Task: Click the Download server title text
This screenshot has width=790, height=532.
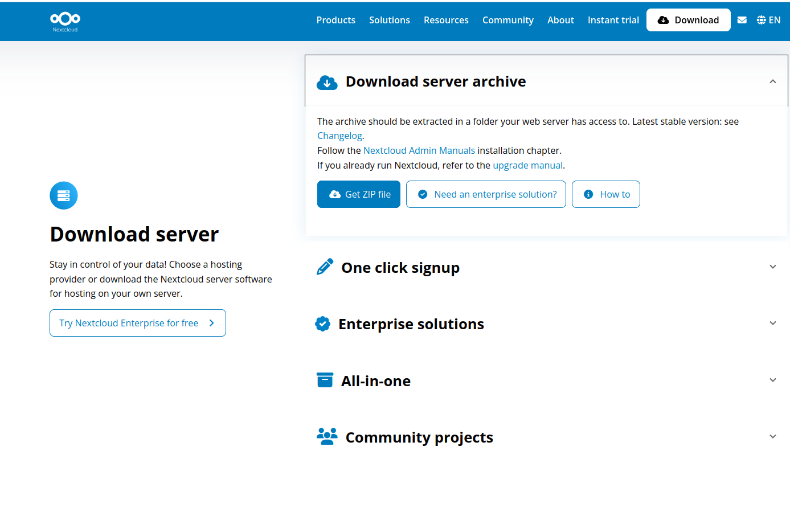Action: tap(134, 234)
